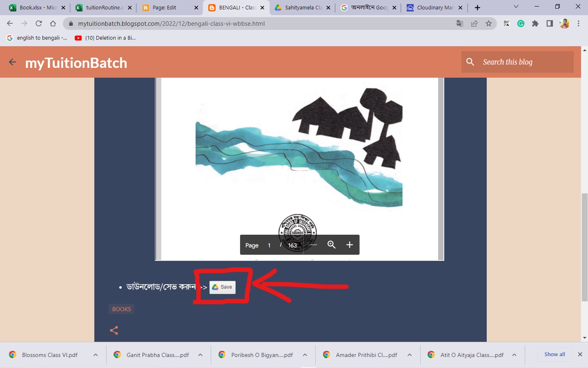Image resolution: width=588 pixels, height=368 pixels.
Task: Open the Deletion in a Bi... YouTube bookmark
Action: pyautogui.click(x=105, y=38)
